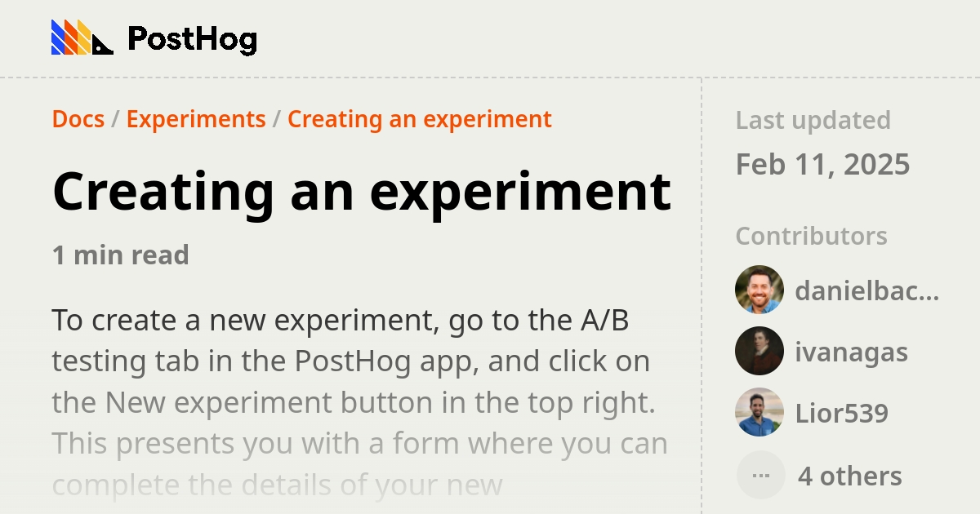Click the 1 min read label
Viewport: 980px width, 514px height.
pyautogui.click(x=121, y=255)
